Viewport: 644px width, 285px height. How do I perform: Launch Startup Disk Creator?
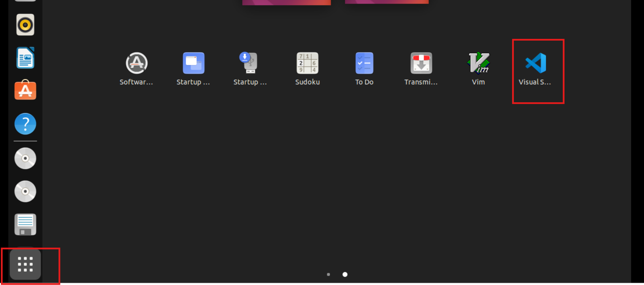250,63
